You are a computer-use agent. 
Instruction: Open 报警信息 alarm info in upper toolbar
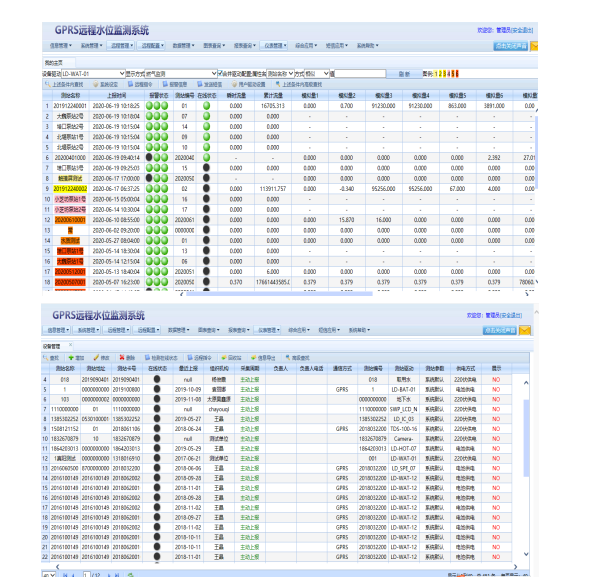175,84
